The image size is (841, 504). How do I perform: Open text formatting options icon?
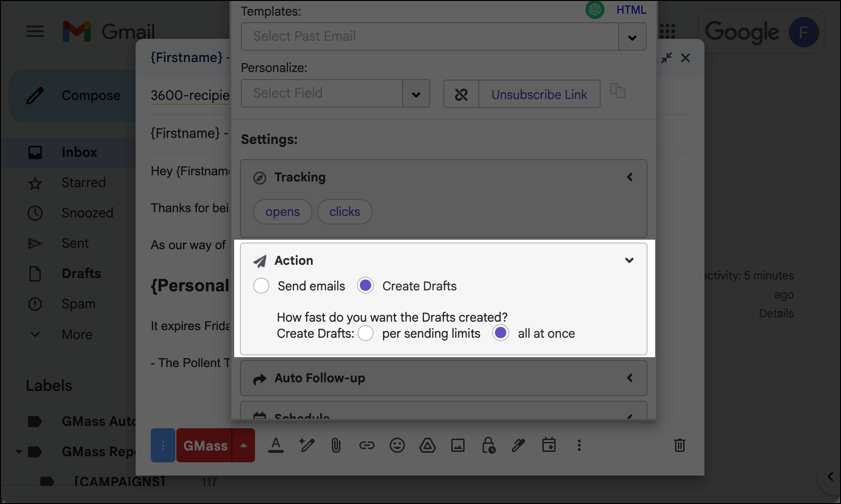[x=276, y=445]
